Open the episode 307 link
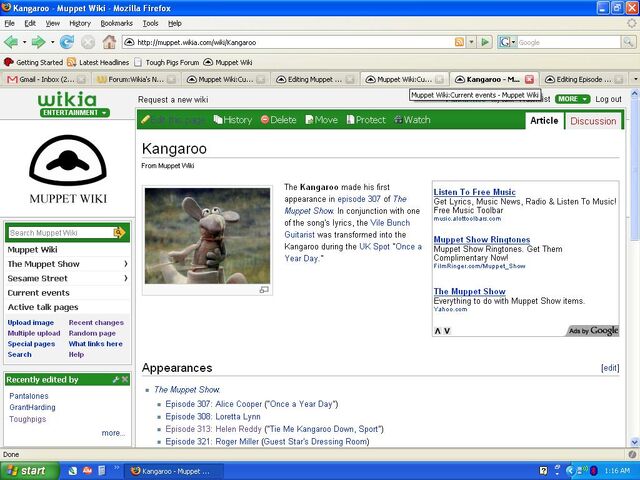Viewport: 640px width, 480px height. click(x=359, y=199)
